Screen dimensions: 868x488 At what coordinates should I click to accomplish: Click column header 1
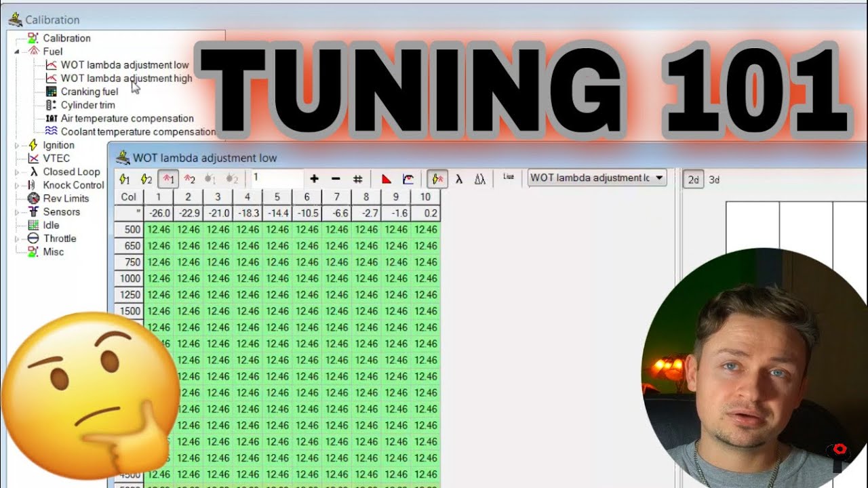pos(159,197)
